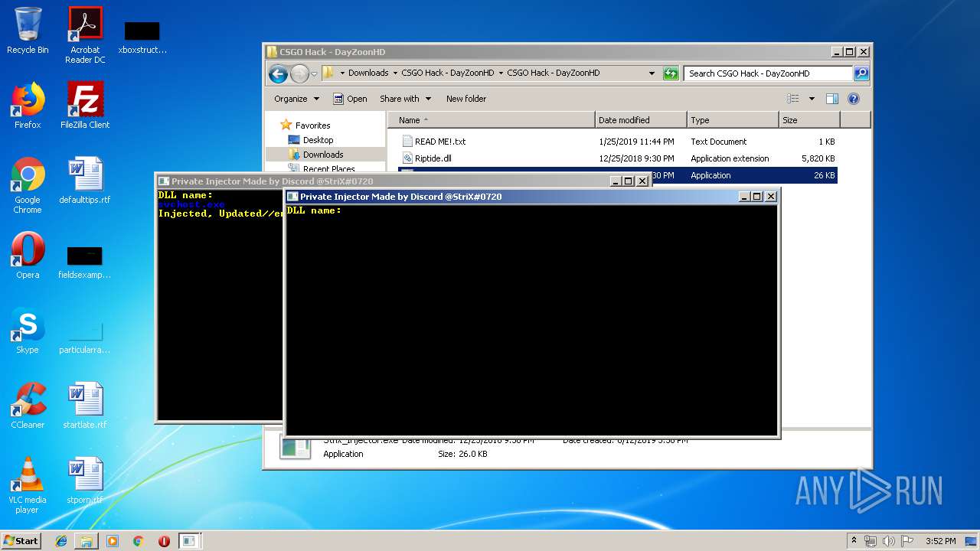Viewport: 980px width, 551px height.
Task: Show the preview pane in Explorer
Action: [832, 99]
